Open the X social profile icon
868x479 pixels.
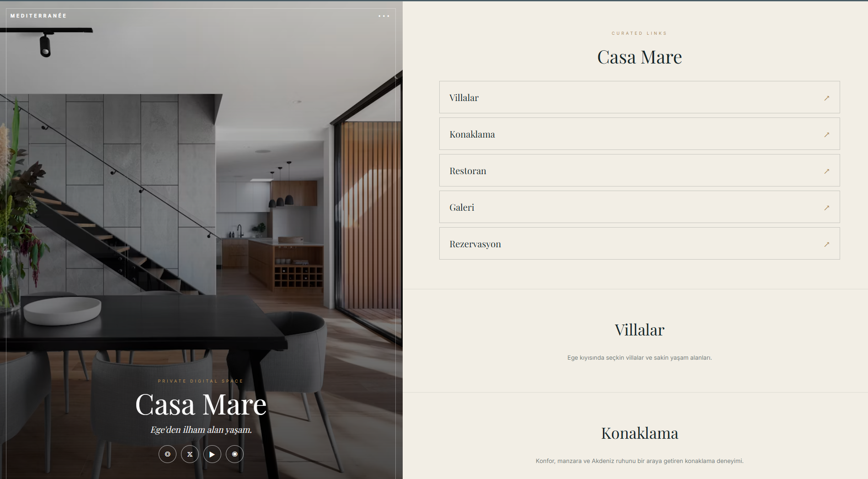[190, 454]
